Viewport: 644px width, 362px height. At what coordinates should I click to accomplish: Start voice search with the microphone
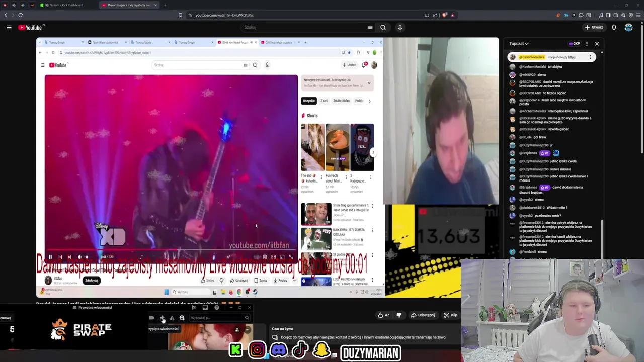[x=400, y=27]
